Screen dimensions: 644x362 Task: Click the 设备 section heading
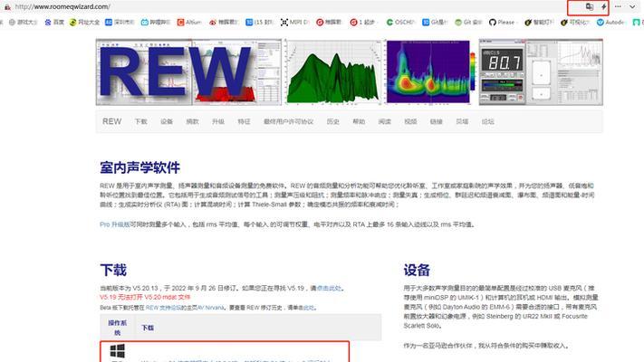417,270
